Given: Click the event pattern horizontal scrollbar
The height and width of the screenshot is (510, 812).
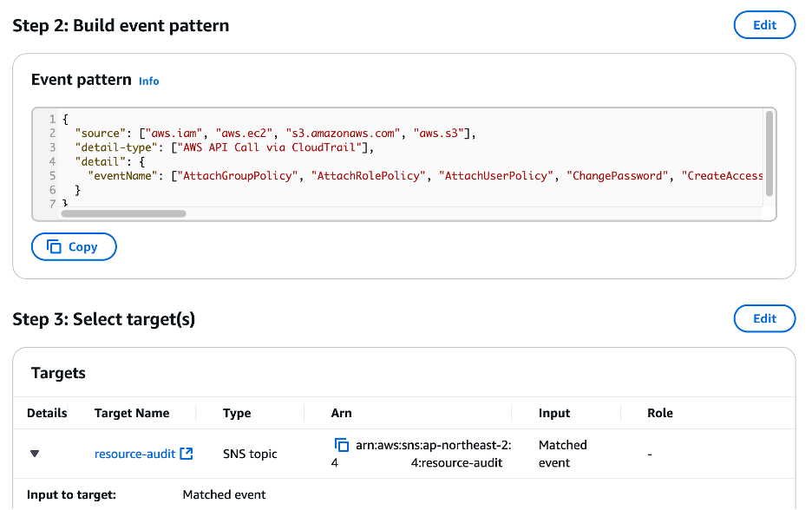Looking at the screenshot, I should 123,213.
